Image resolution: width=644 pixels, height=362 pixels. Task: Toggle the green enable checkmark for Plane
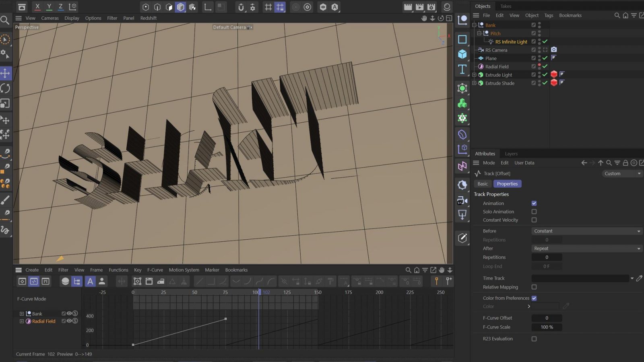click(545, 58)
